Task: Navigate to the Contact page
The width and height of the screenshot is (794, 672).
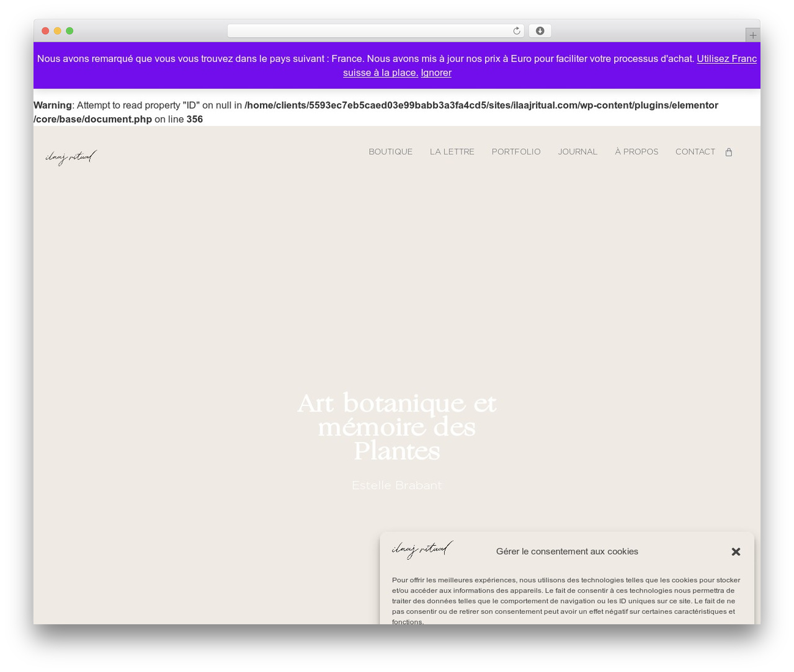Action: pos(695,152)
